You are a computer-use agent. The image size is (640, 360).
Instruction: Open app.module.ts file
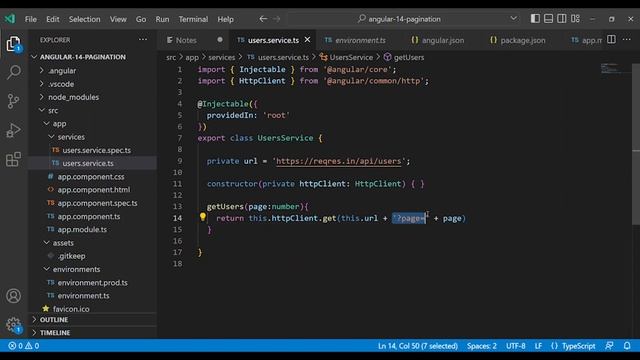(x=92, y=229)
